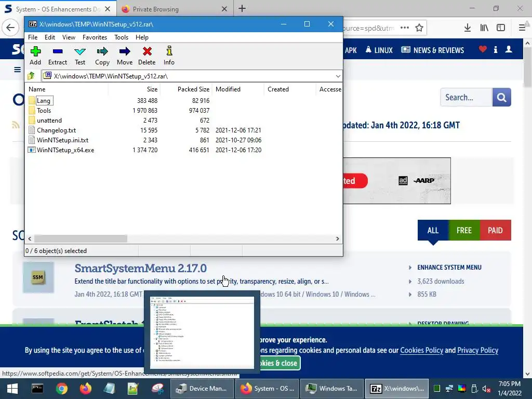Click the Softpedia search magnifier button

[501, 97]
